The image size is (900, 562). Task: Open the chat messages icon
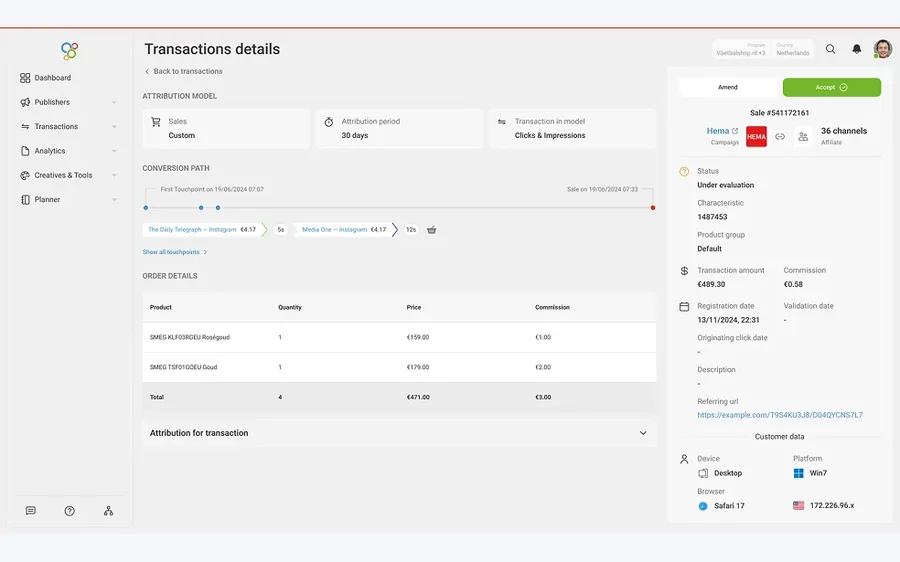pos(31,511)
